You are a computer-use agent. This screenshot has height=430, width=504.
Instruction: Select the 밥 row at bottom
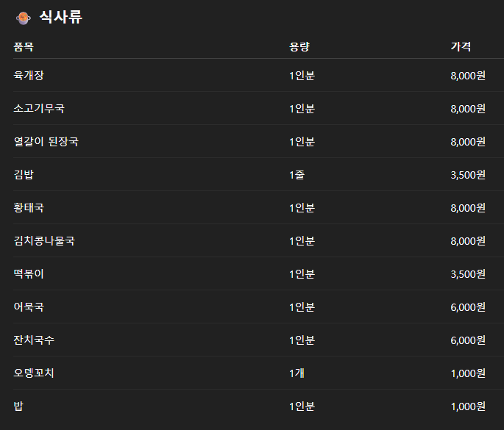(258, 406)
